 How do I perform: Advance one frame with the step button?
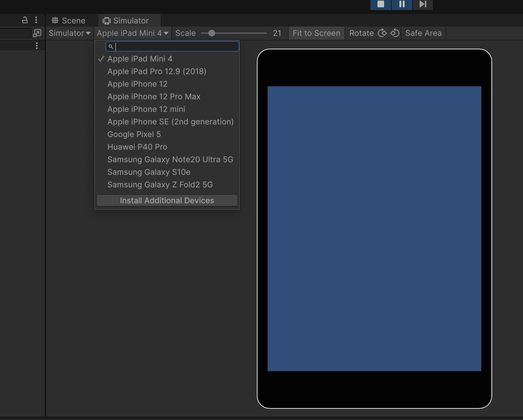click(x=423, y=4)
